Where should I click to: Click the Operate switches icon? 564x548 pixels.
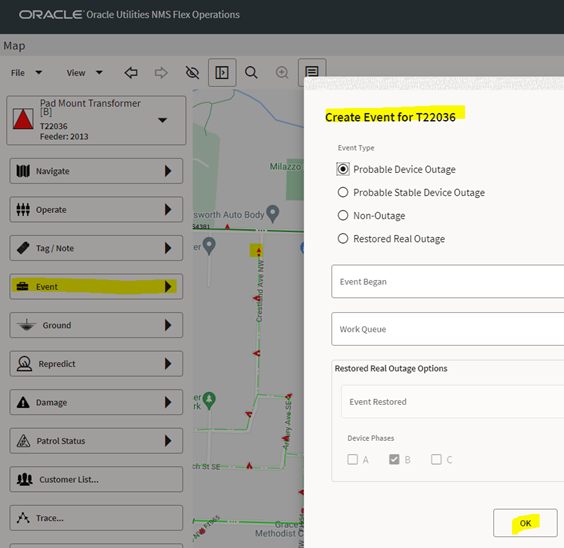[23, 210]
